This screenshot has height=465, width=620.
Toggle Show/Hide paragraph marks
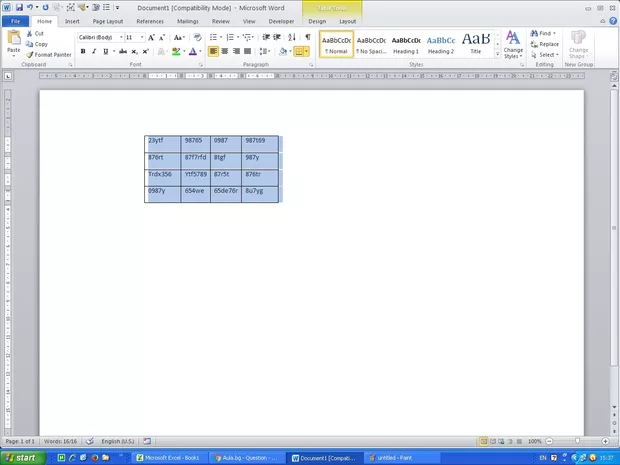point(307,37)
